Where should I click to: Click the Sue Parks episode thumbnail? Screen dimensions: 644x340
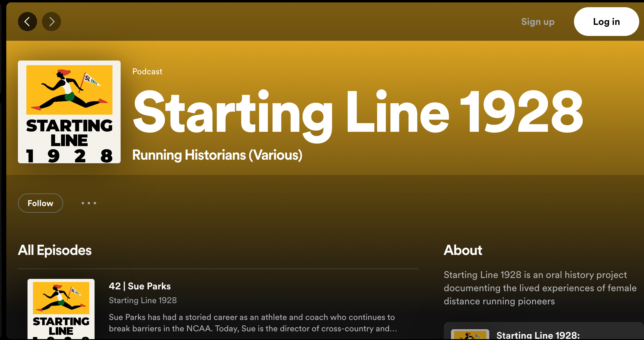(x=61, y=309)
